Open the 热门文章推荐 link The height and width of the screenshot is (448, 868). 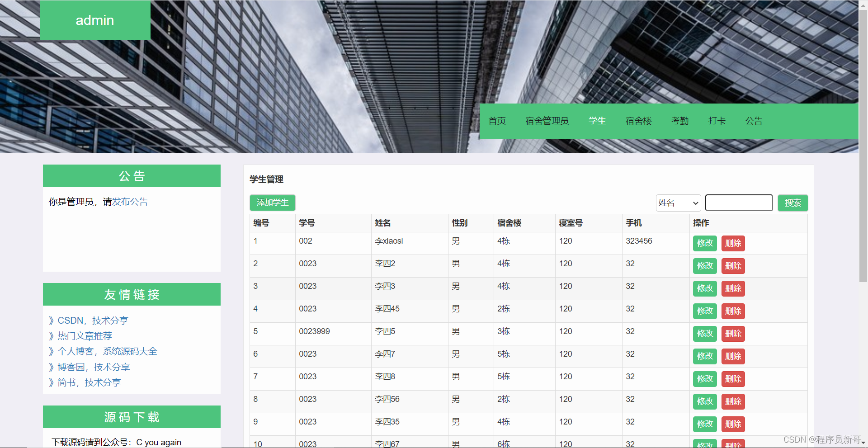pyautogui.click(x=85, y=336)
